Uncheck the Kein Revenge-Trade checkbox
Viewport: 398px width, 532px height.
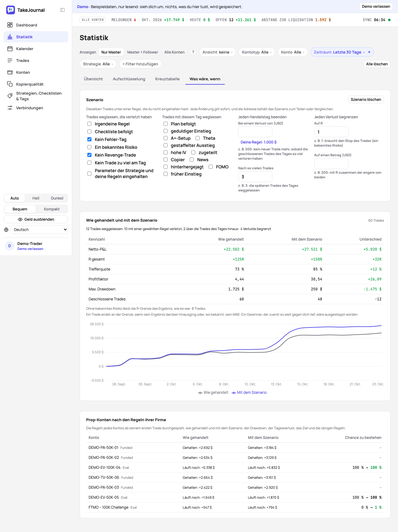point(90,155)
